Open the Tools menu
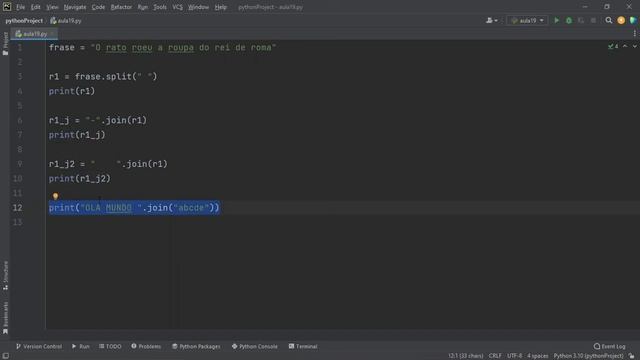 (x=160, y=7)
